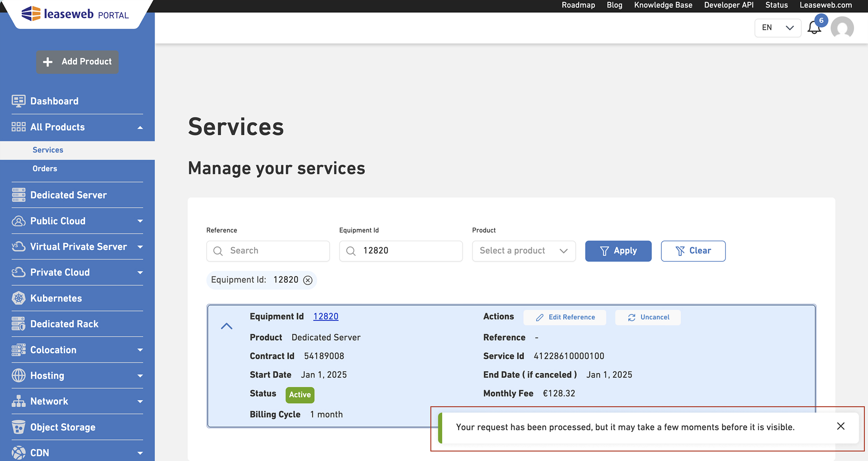
Task: Expand the Public Cloud menu
Action: (140, 221)
